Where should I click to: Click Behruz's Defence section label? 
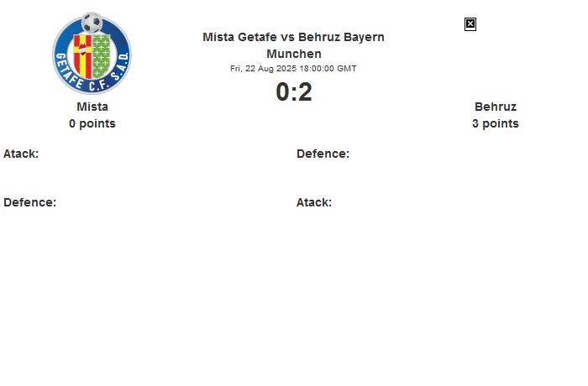[323, 154]
